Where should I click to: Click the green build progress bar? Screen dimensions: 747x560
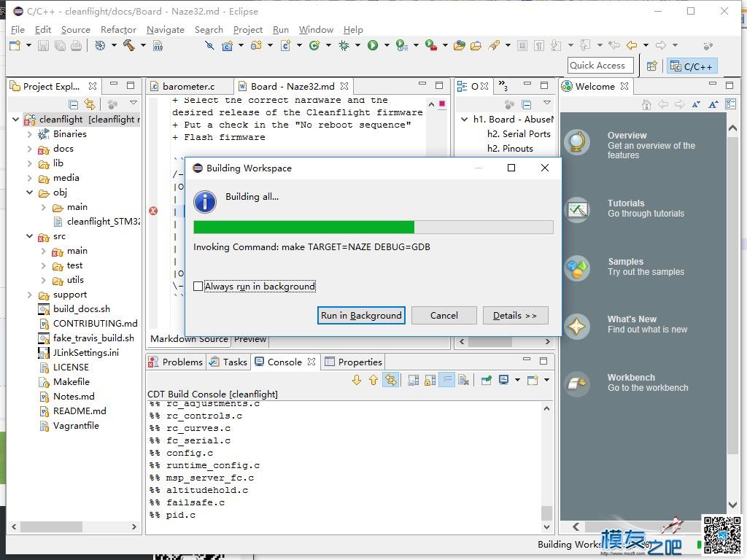click(x=304, y=227)
